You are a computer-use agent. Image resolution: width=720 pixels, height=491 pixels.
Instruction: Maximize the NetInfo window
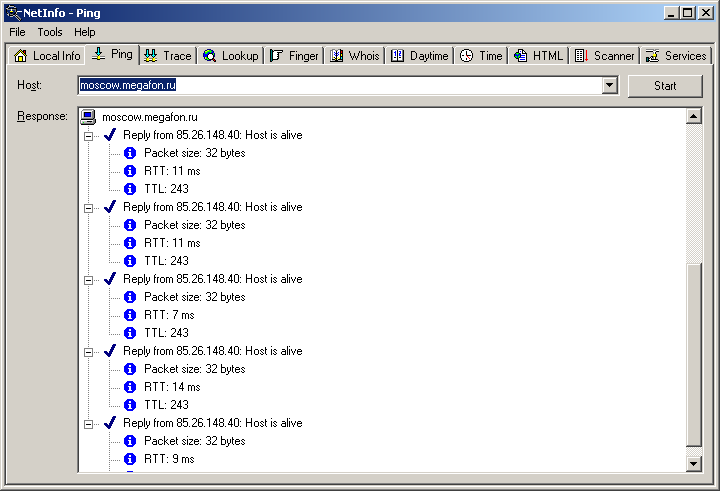pyautogui.click(x=687, y=13)
